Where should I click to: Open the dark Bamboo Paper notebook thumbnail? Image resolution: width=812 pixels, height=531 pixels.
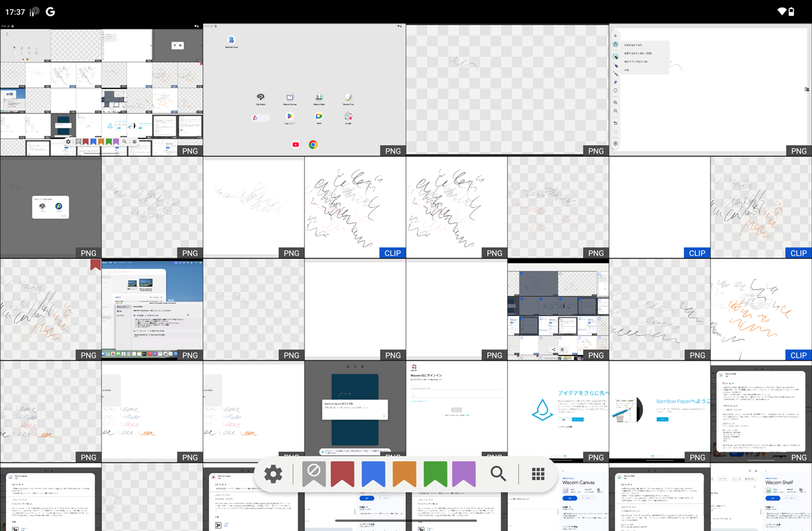click(355, 411)
